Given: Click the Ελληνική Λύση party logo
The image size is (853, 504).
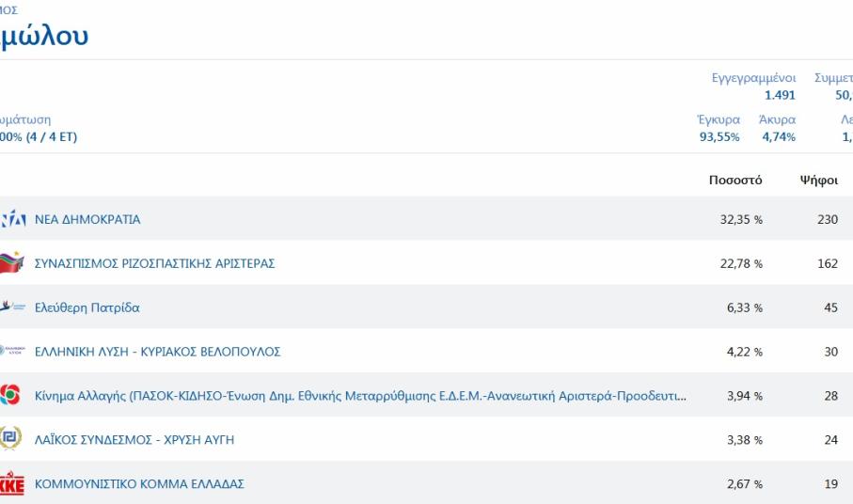Looking at the screenshot, I should (12, 352).
